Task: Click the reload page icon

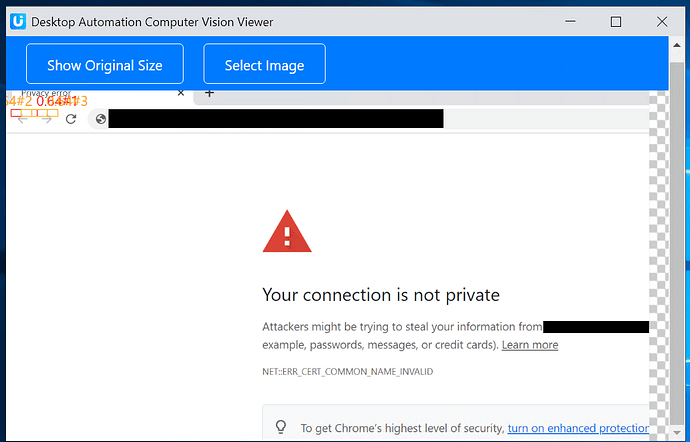Action: [x=71, y=119]
